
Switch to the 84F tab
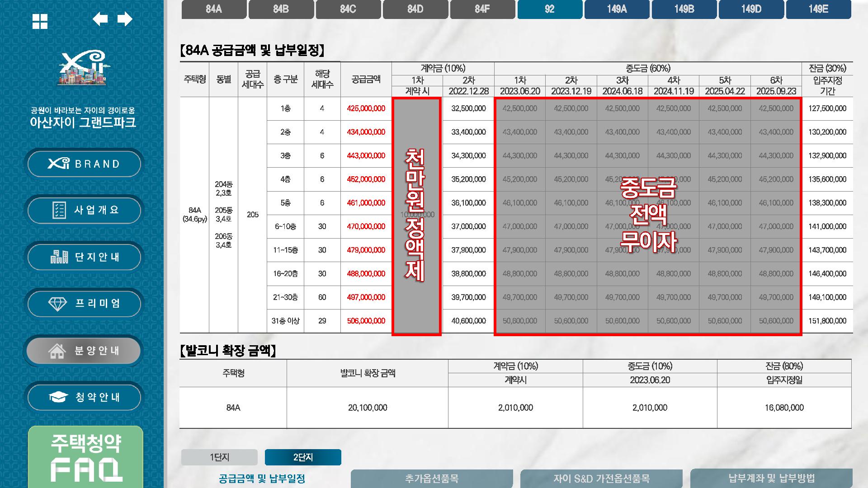(482, 9)
